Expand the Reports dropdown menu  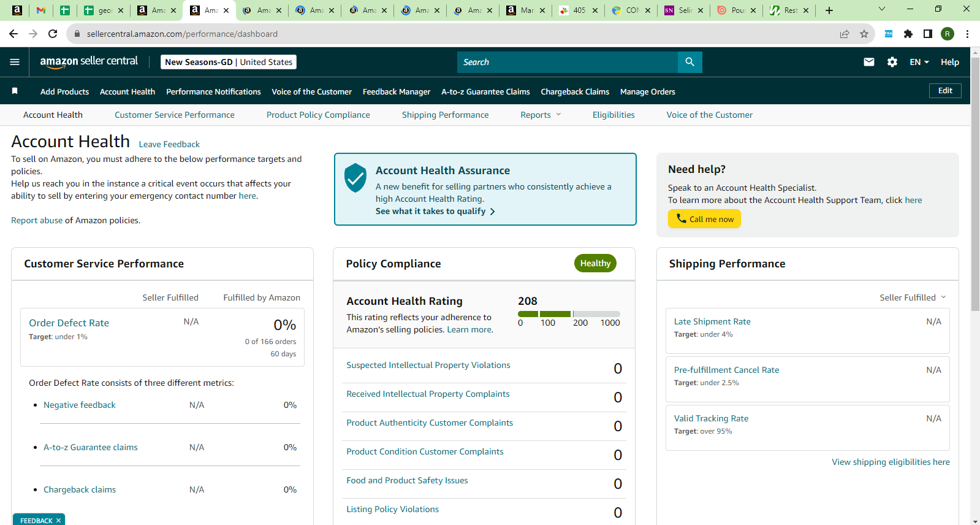click(x=541, y=115)
